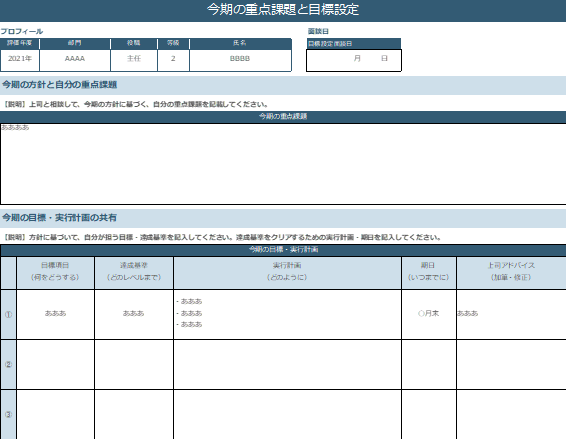Screen dimensions: 567x440
Task: Select row ① number cell
Action: pyautogui.click(x=8, y=314)
